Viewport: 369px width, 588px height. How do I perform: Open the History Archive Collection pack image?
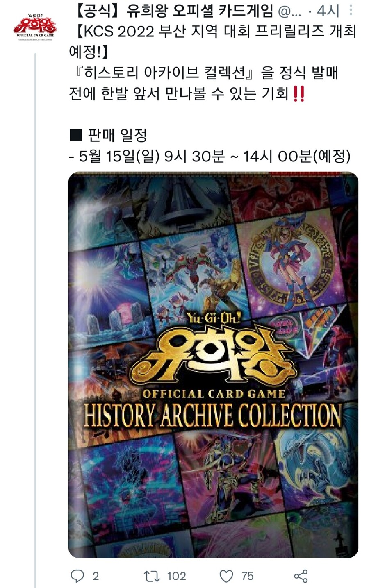pyautogui.click(x=213, y=365)
